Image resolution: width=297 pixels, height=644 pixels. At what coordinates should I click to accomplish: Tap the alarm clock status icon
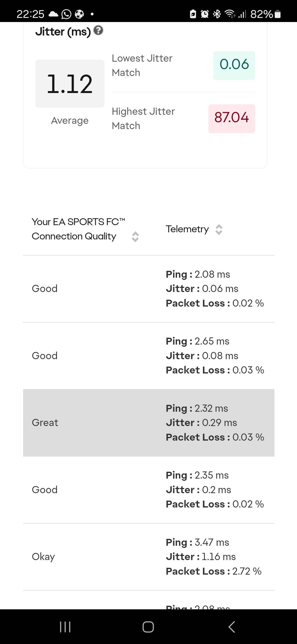pos(205,14)
